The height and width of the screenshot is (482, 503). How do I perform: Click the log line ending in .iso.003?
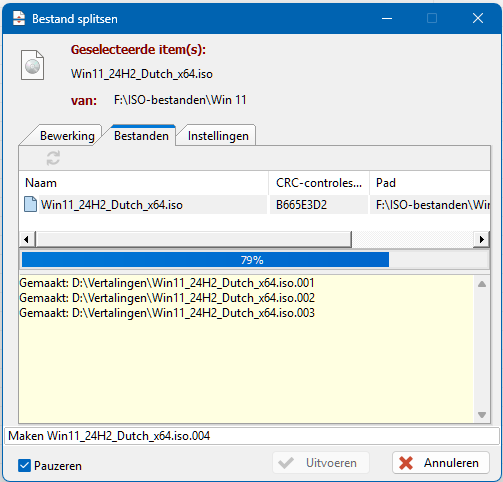pyautogui.click(x=167, y=313)
